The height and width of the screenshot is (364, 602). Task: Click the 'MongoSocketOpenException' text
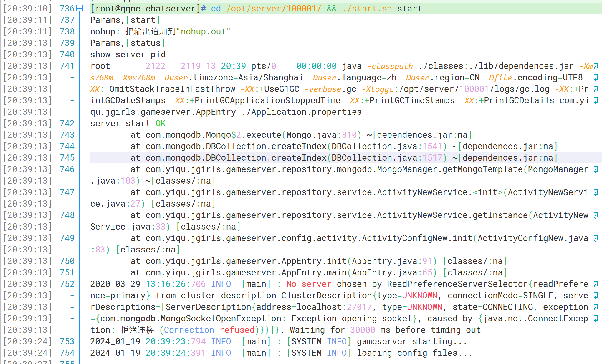tap(221, 318)
